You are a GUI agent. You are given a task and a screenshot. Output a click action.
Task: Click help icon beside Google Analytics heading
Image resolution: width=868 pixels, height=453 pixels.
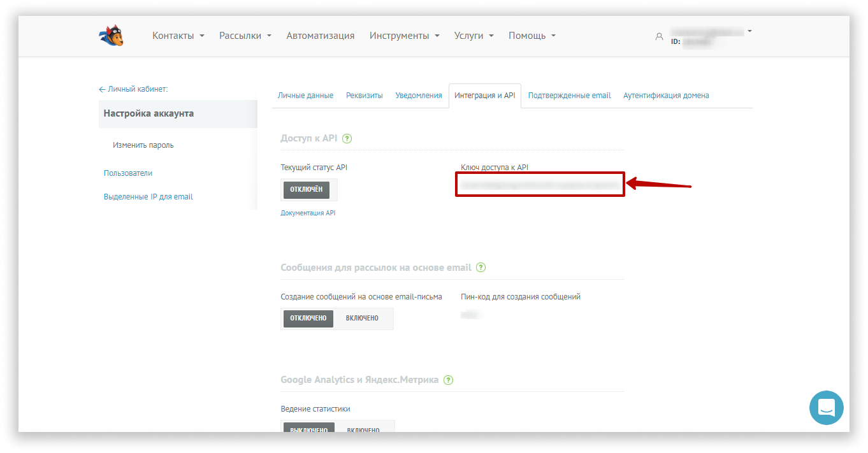[448, 380]
